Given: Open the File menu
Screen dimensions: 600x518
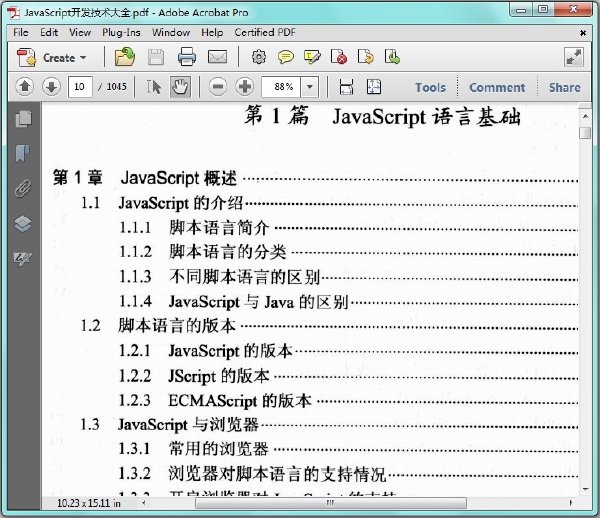Looking at the screenshot, I should tap(21, 33).
